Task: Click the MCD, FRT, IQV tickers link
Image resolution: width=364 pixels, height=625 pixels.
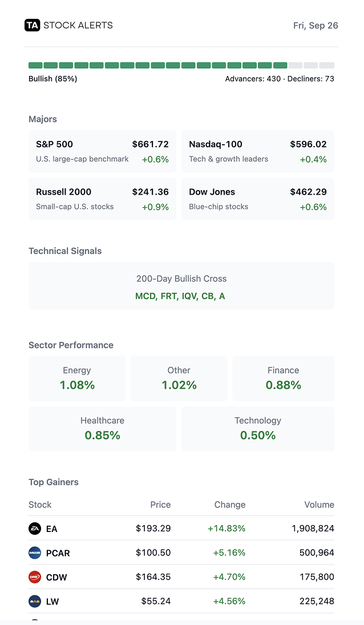Action: [x=180, y=296]
